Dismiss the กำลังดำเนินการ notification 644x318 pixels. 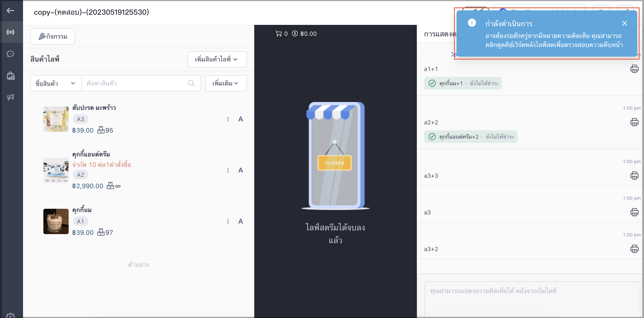coord(624,24)
